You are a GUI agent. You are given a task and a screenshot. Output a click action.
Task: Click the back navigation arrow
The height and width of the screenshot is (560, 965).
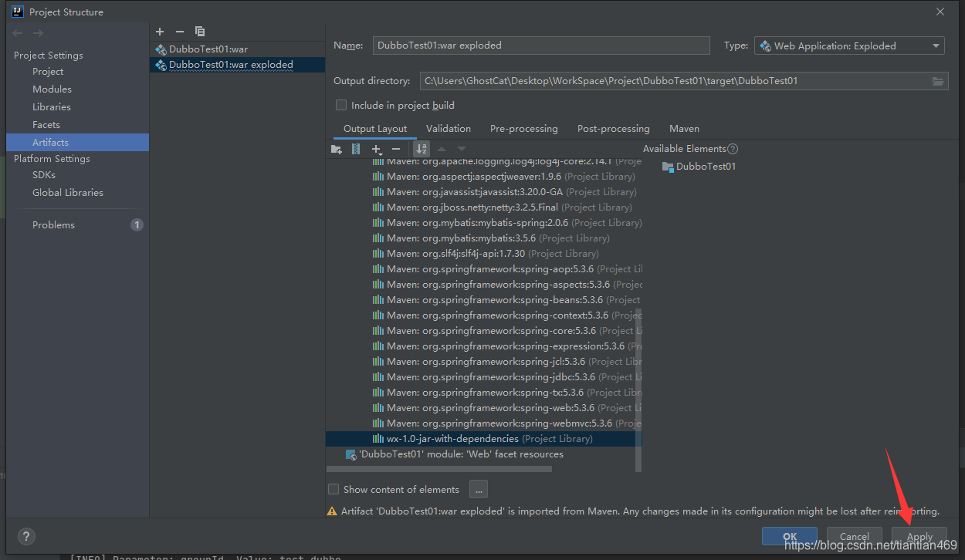pos(18,33)
